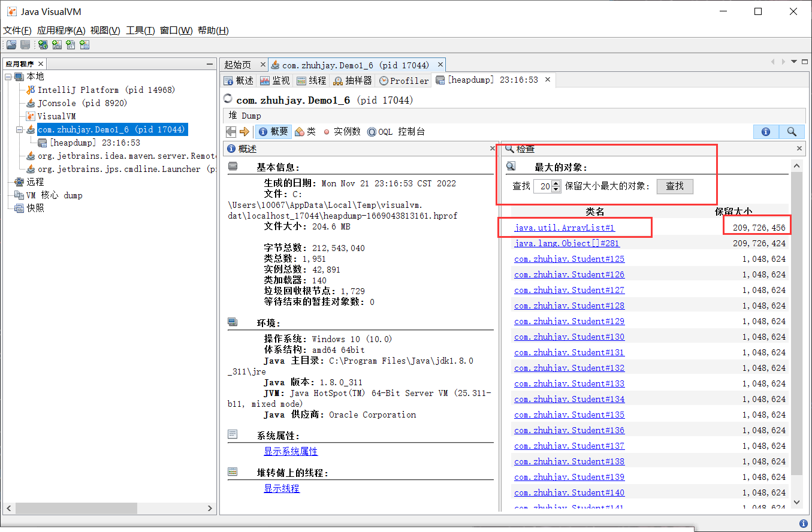Select the 实例数 (Instances) view
Image resolution: width=812 pixels, height=532 pixels.
342,132
